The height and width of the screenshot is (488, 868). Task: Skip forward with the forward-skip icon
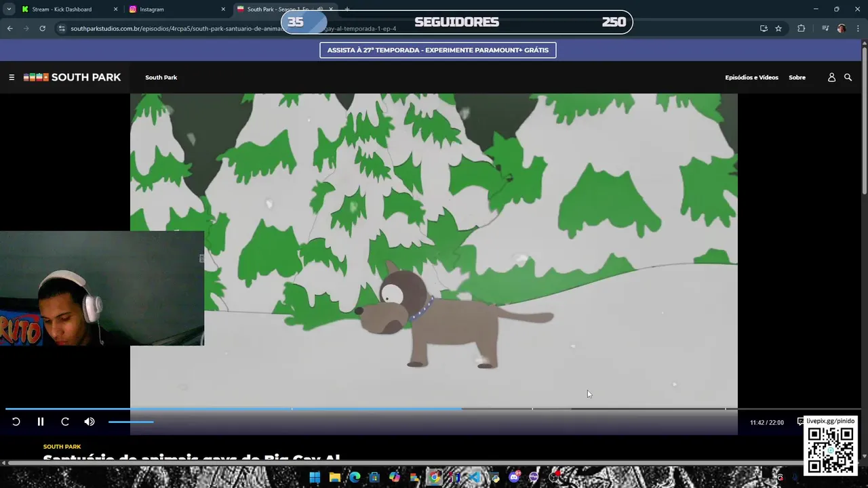click(65, 422)
